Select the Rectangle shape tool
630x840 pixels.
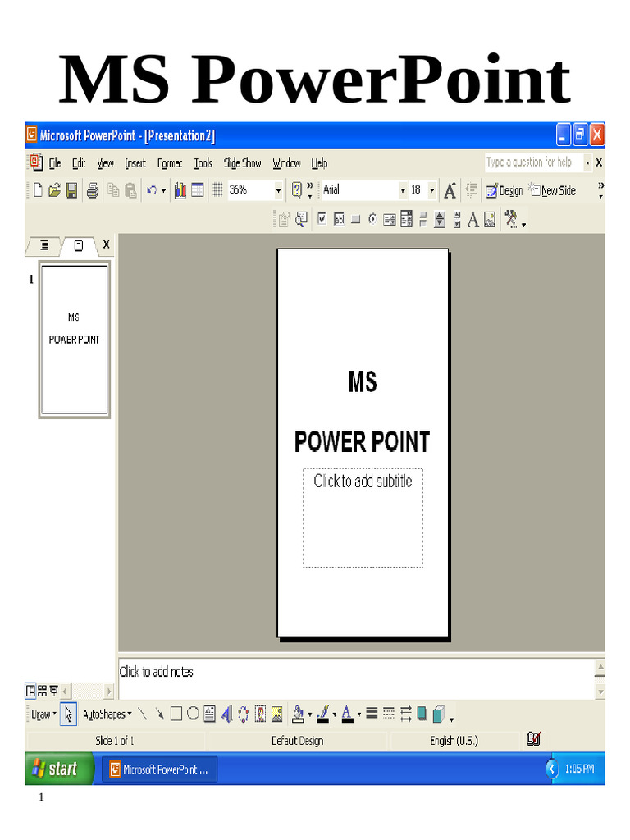tap(176, 714)
